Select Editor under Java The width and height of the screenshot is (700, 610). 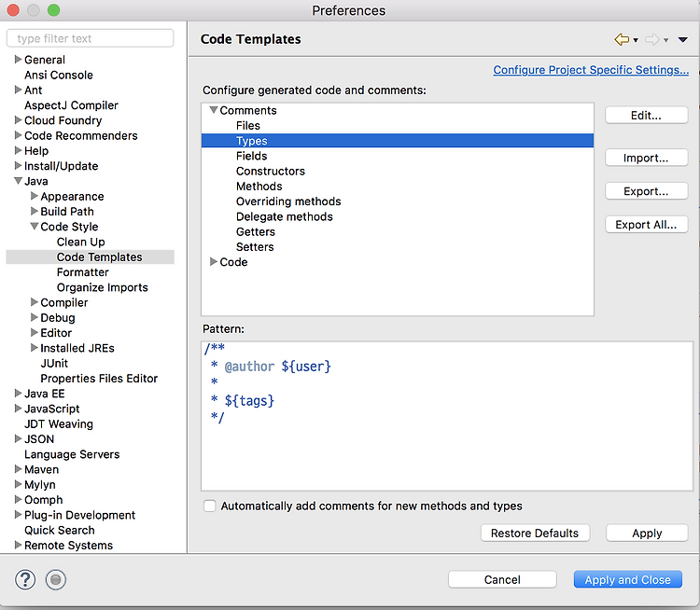pyautogui.click(x=56, y=333)
